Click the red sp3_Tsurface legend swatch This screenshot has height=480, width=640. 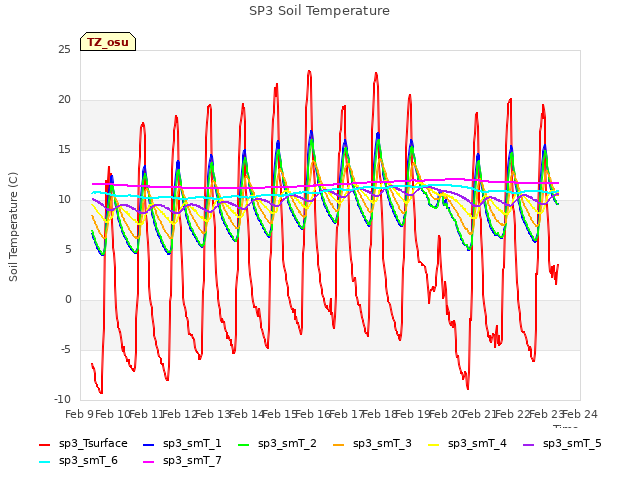tap(44, 445)
